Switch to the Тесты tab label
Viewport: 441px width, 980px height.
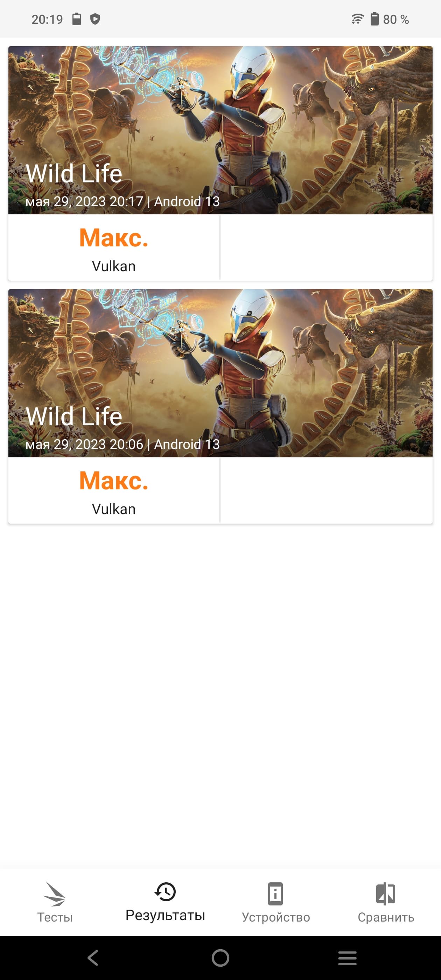click(55, 917)
